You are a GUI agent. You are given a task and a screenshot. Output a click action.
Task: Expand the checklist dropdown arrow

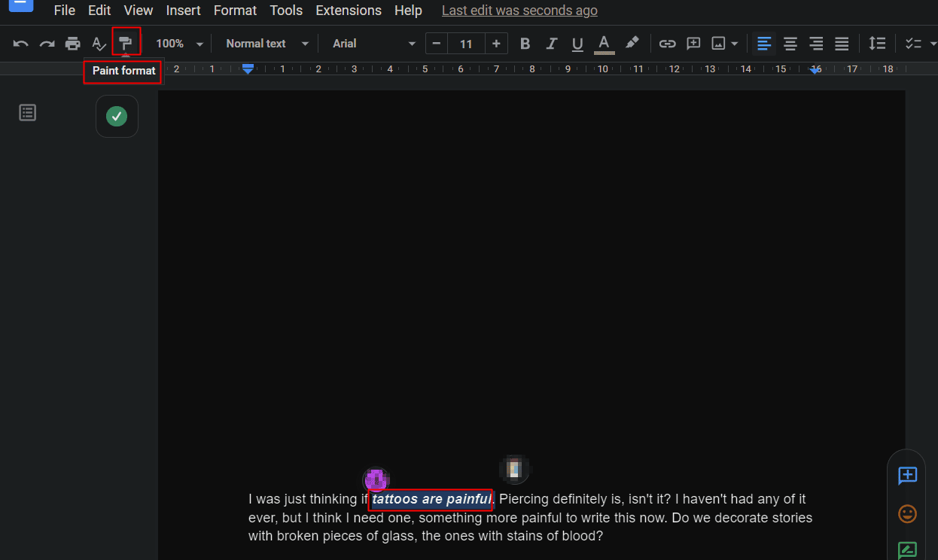coord(933,44)
